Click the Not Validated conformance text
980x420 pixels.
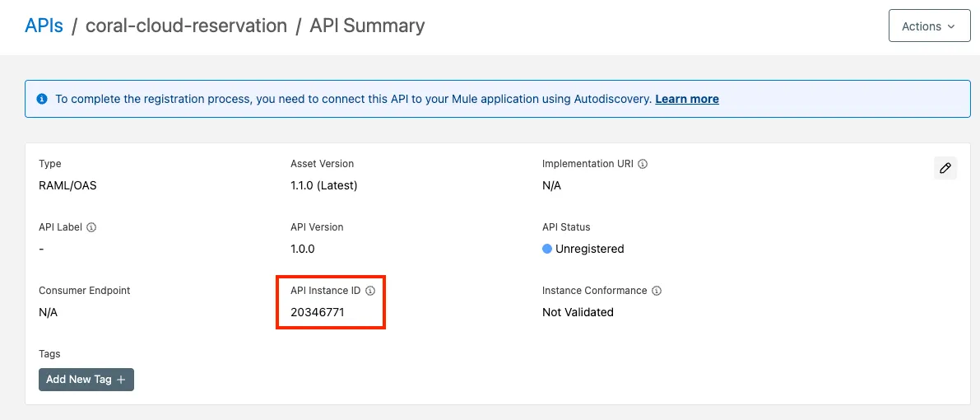pos(578,312)
